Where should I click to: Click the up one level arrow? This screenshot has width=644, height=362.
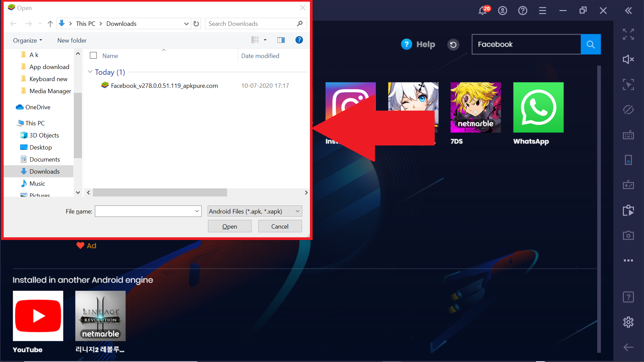(50, 23)
